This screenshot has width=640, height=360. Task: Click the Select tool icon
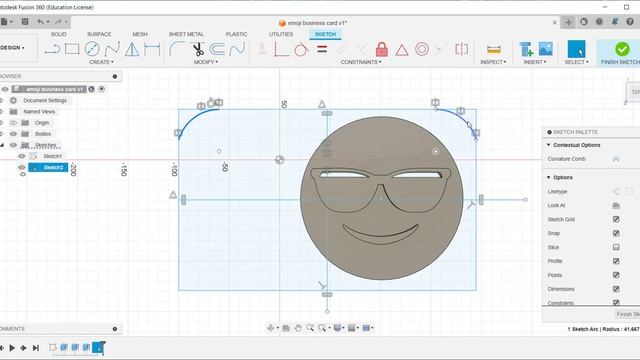tap(576, 49)
